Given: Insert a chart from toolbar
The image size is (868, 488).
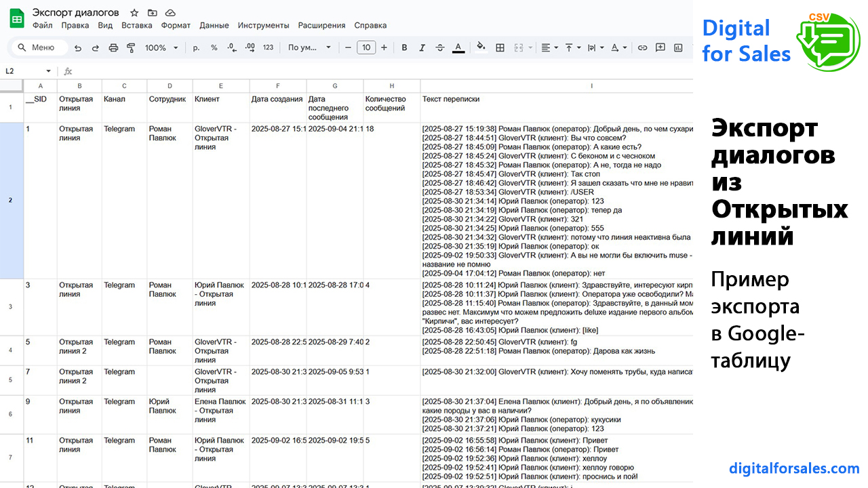Looking at the screenshot, I should 677,48.
